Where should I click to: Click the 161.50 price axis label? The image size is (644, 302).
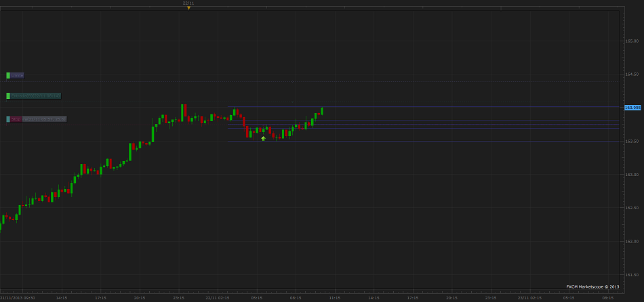tap(631, 275)
